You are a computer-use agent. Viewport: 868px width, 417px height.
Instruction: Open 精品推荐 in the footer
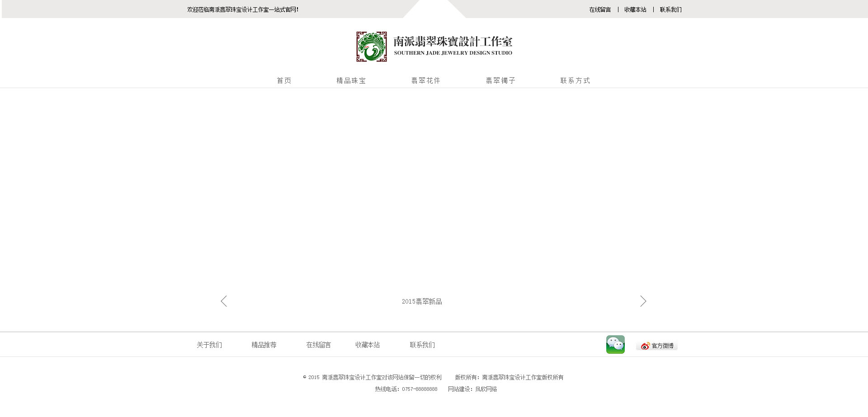coord(264,345)
